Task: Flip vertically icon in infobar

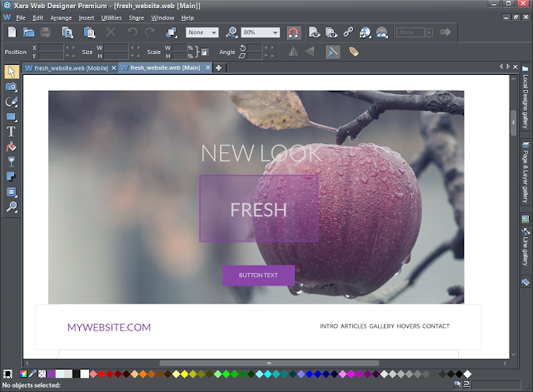Action: pos(310,52)
